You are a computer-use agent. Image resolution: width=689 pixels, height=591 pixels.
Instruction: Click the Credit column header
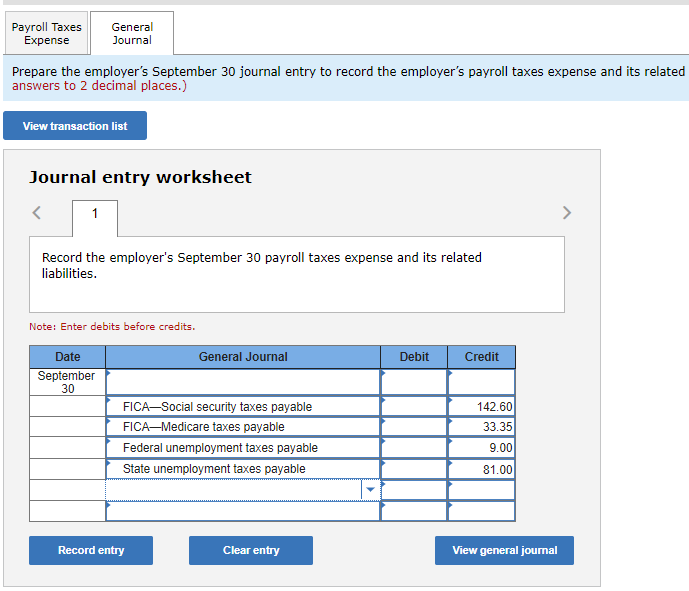(x=482, y=357)
